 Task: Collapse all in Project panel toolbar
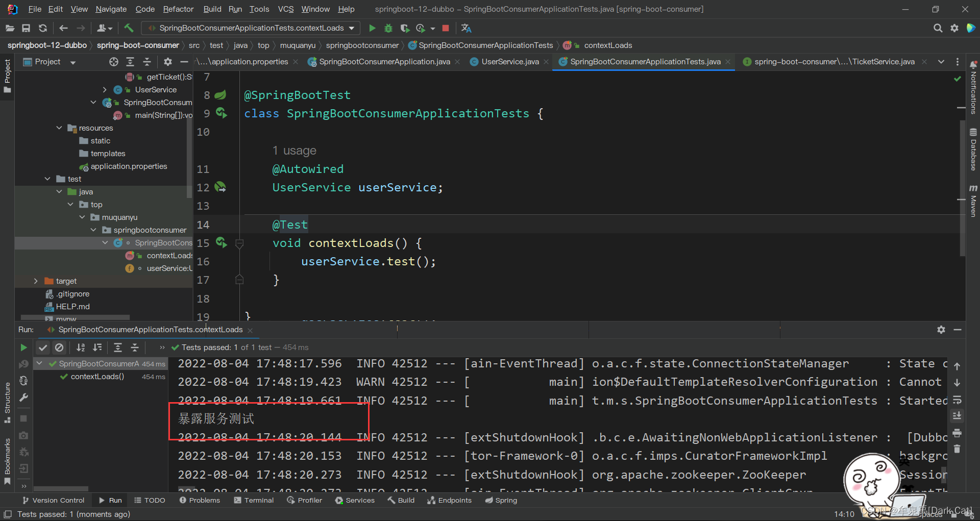click(147, 62)
